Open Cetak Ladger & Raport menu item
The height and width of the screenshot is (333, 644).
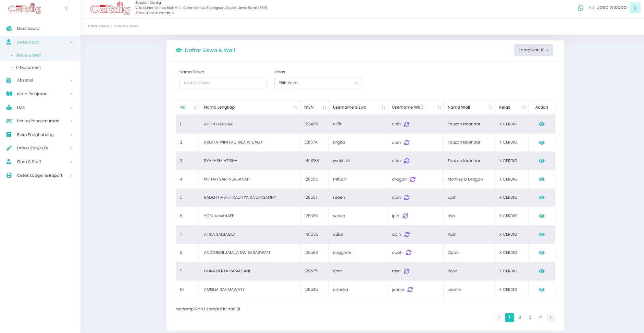tap(40, 175)
